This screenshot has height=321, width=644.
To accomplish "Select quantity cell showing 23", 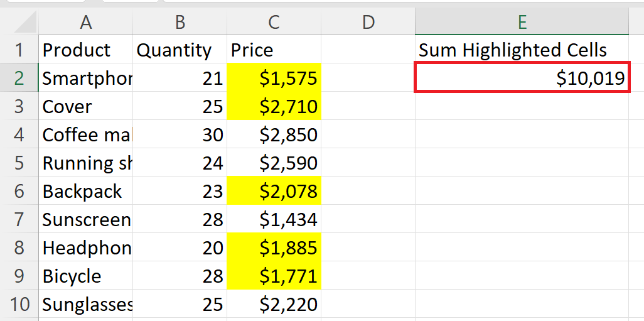I will click(x=180, y=191).
